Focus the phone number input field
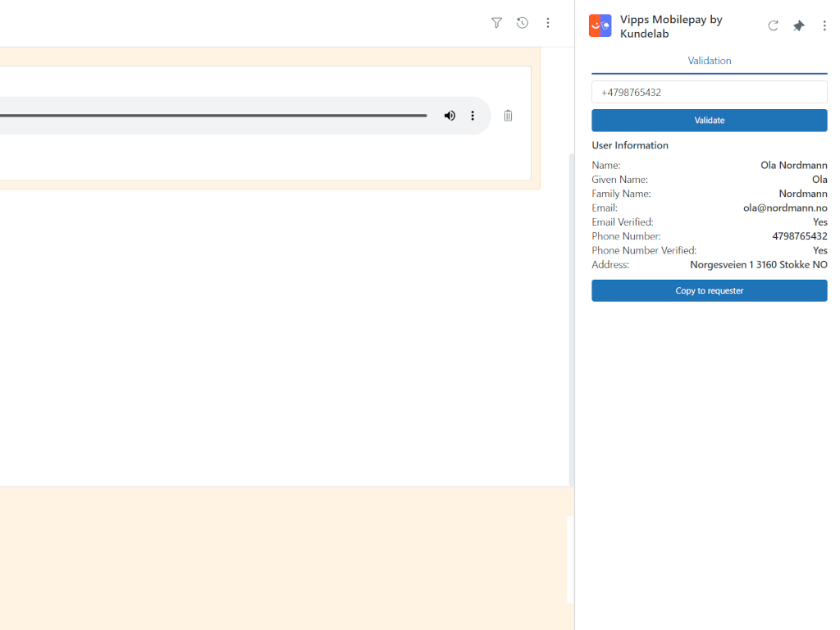 (x=710, y=92)
